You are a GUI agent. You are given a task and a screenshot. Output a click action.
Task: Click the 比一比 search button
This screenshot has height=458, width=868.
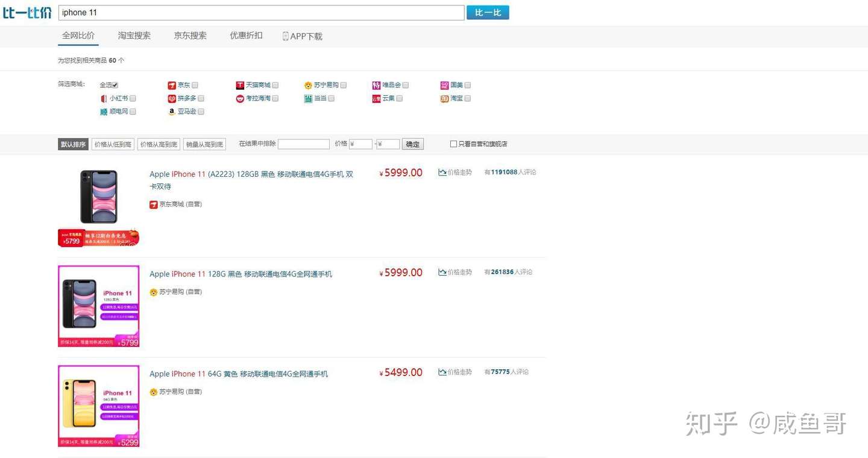click(x=488, y=13)
